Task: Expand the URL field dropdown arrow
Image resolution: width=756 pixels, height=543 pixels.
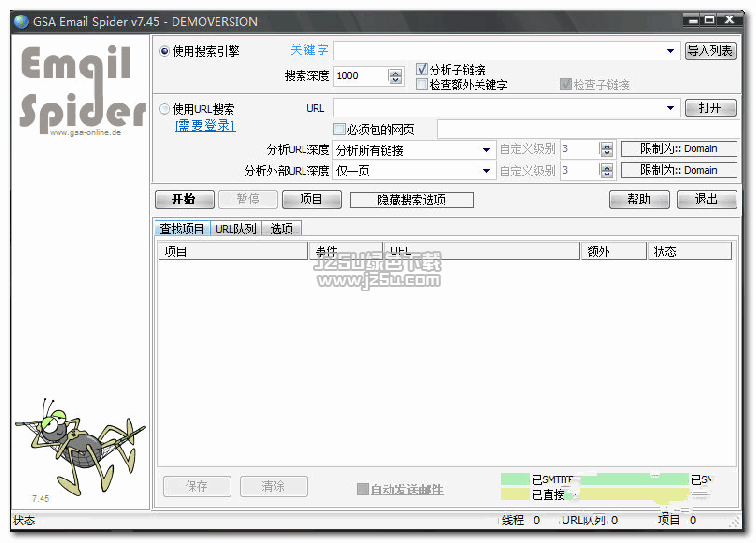Action: click(x=670, y=108)
